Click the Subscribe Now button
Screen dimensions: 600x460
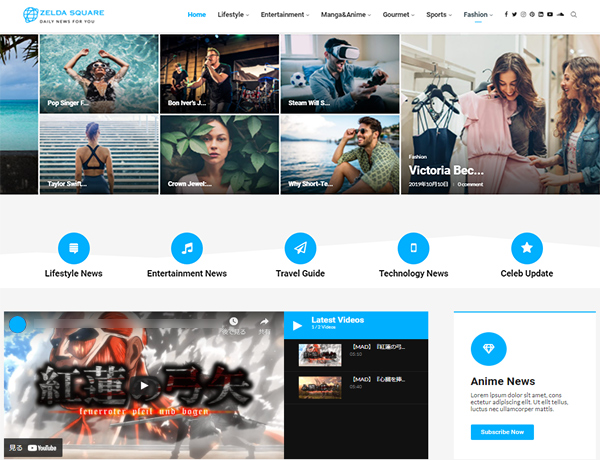pos(502,432)
